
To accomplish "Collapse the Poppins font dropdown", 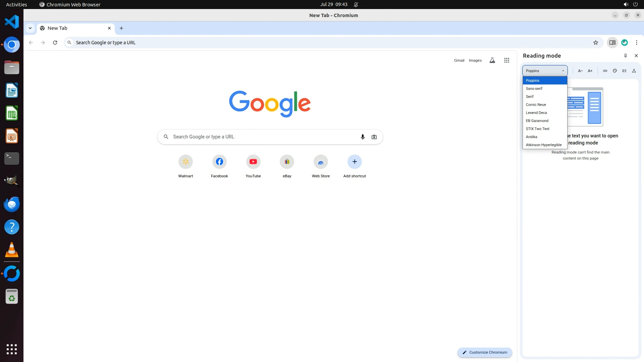I will point(545,71).
